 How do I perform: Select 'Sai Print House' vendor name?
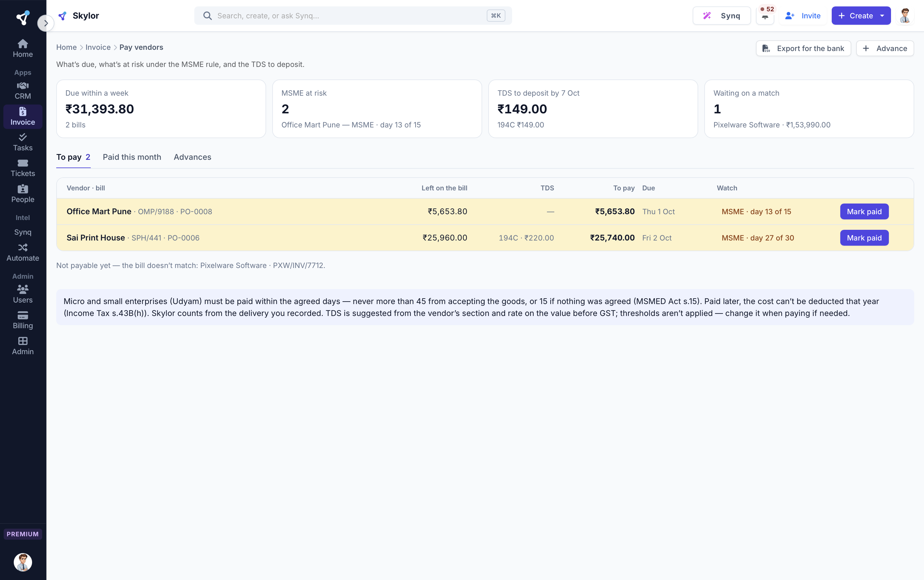click(96, 238)
